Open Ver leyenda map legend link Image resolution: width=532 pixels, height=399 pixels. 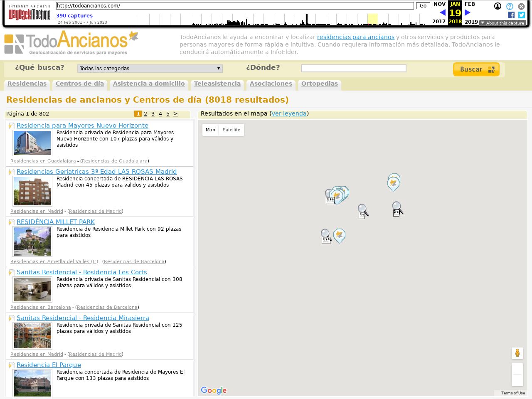pyautogui.click(x=289, y=113)
